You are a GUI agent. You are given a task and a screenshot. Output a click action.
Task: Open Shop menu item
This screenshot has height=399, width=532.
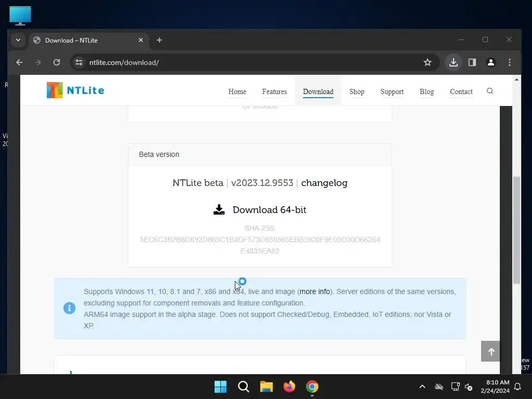pyautogui.click(x=356, y=91)
